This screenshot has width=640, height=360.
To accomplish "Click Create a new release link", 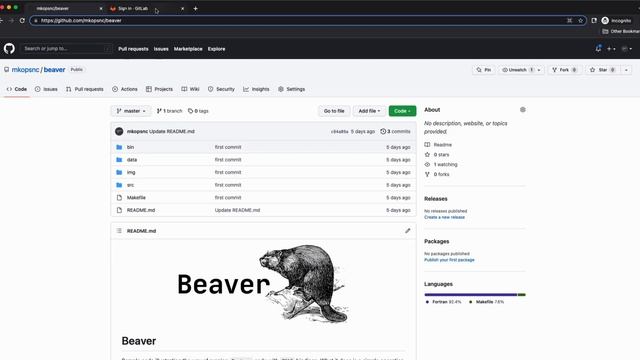I will (x=444, y=218).
